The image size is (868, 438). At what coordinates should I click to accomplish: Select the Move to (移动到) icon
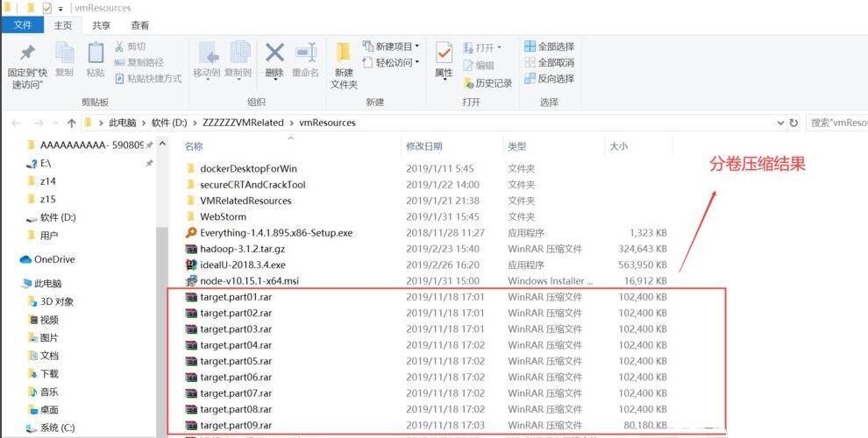(x=207, y=54)
